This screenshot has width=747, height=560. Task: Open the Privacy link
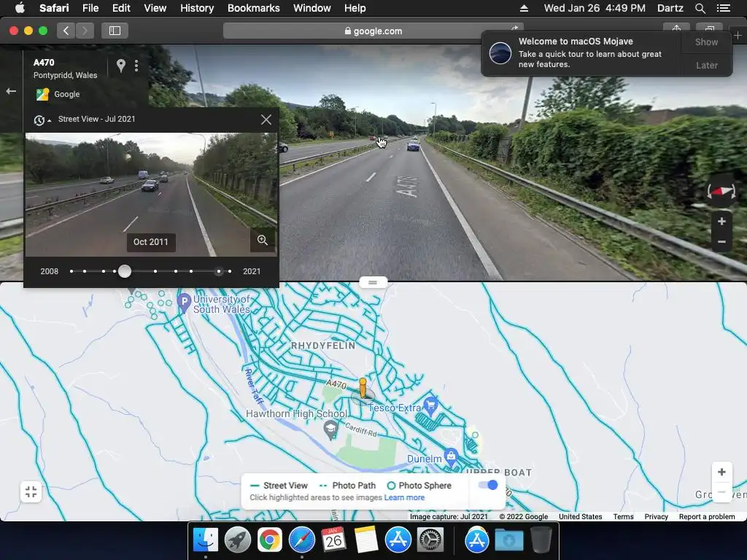pyautogui.click(x=656, y=517)
